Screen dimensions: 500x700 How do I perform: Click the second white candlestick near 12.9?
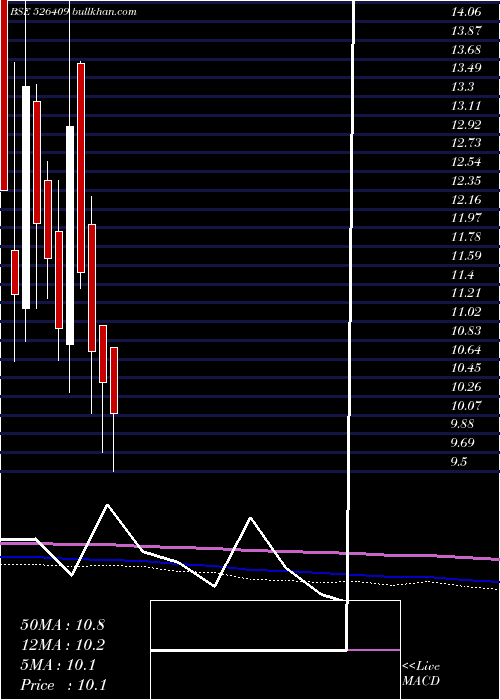70,235
